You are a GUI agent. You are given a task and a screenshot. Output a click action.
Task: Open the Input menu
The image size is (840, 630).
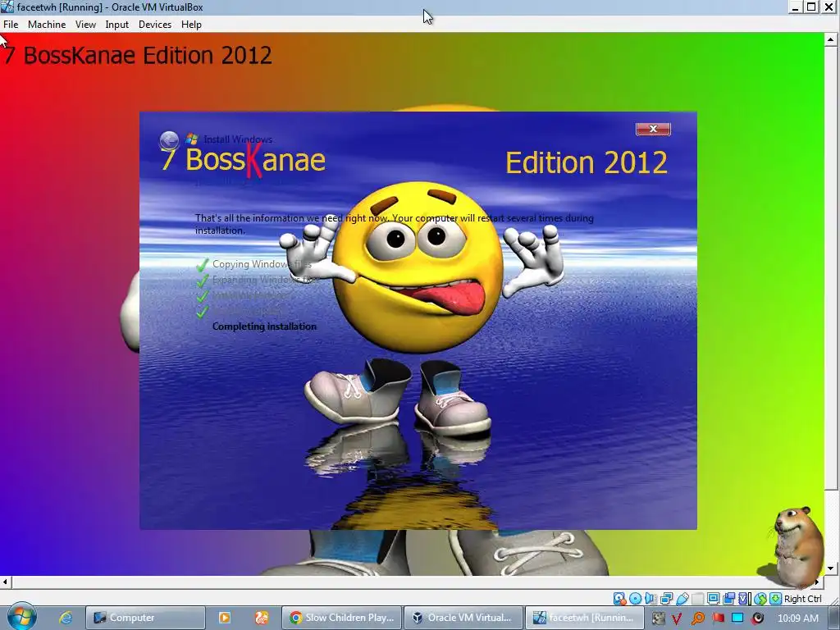pyautogui.click(x=116, y=25)
